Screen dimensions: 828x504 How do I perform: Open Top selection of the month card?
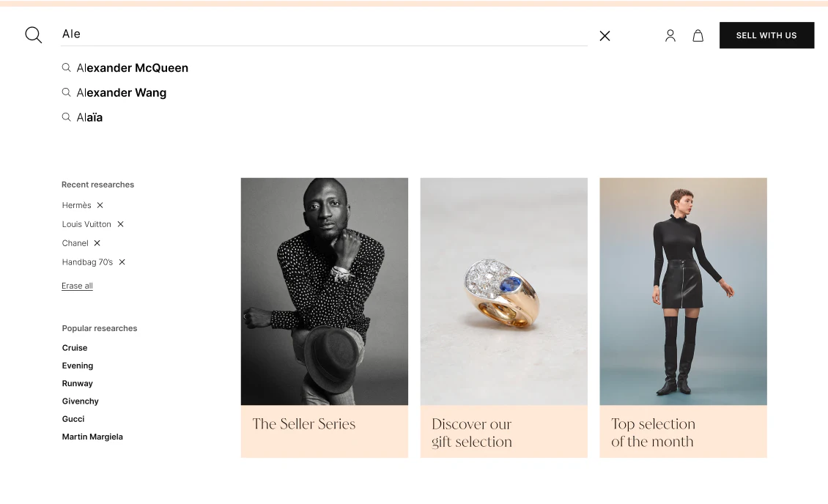tap(683, 432)
